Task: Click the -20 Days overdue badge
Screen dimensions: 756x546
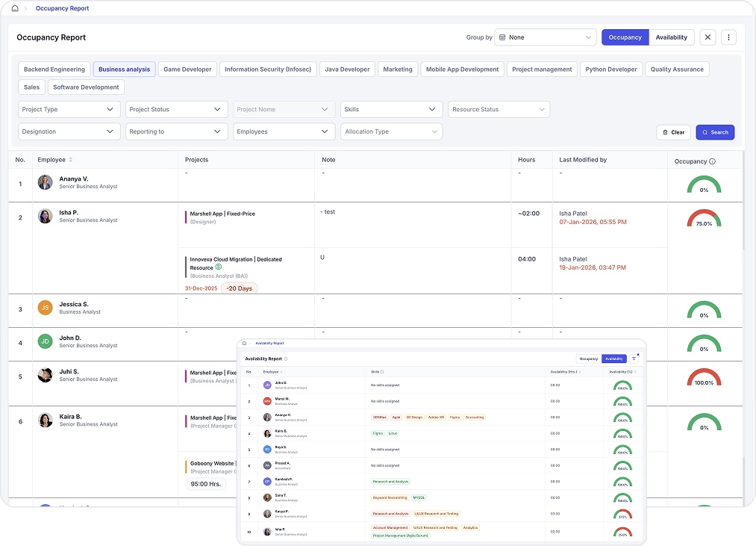Action: pyautogui.click(x=239, y=289)
